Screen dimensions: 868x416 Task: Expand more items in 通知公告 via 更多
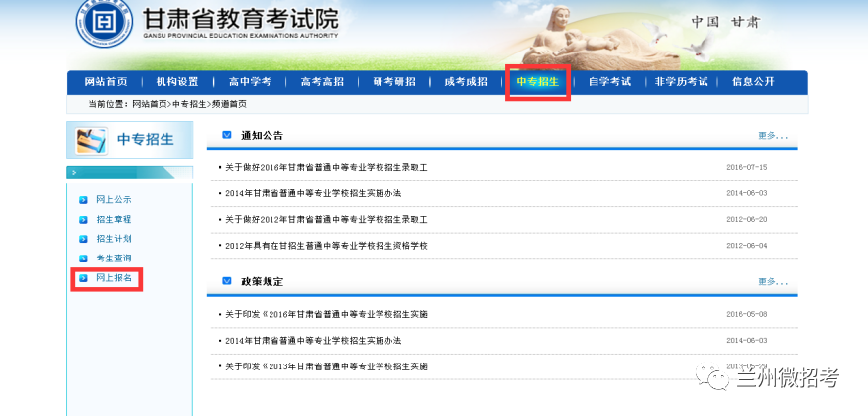(773, 136)
